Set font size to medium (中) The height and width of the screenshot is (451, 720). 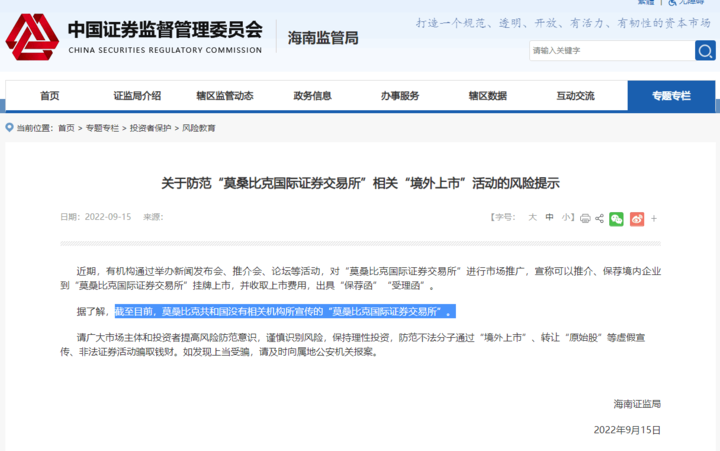click(549, 217)
